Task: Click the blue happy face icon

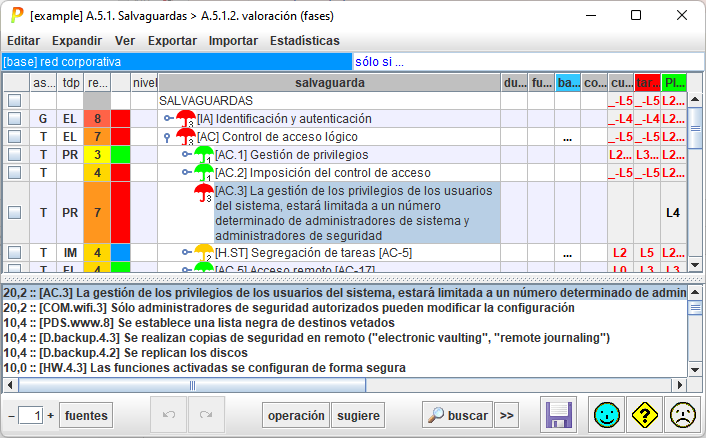Action: point(606,415)
